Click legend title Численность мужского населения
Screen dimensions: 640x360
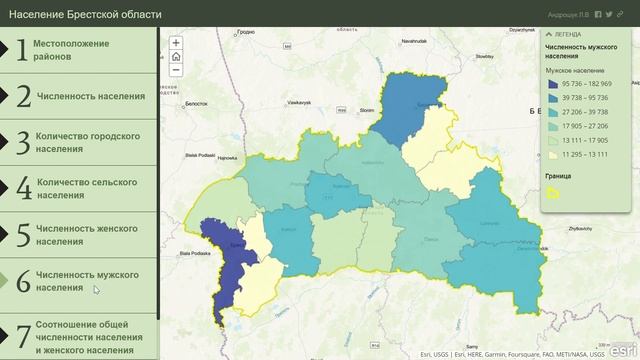[x=581, y=51]
